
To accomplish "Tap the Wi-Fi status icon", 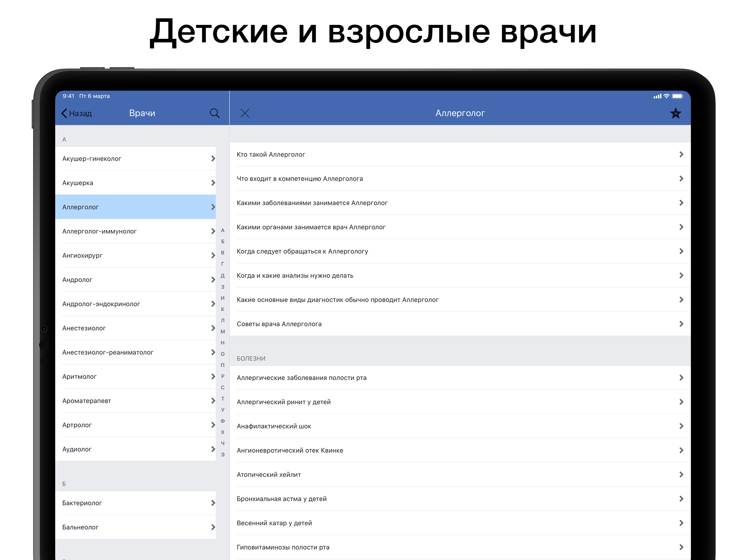I will coord(666,96).
